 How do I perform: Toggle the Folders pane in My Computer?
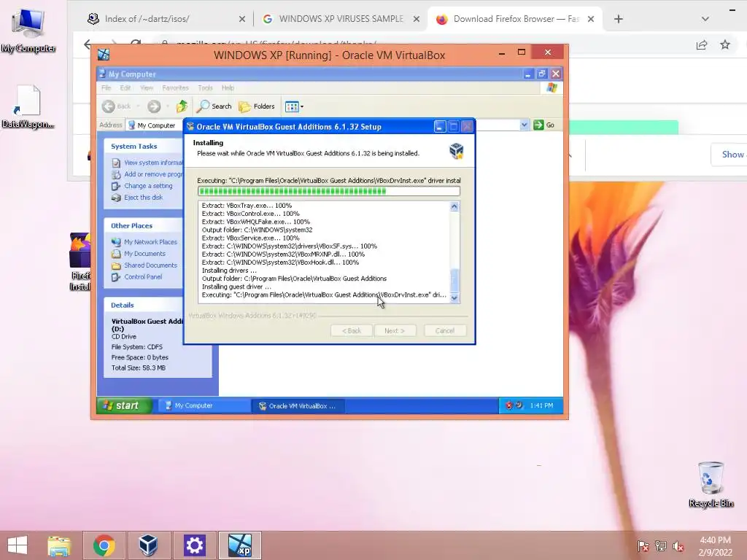point(257,106)
